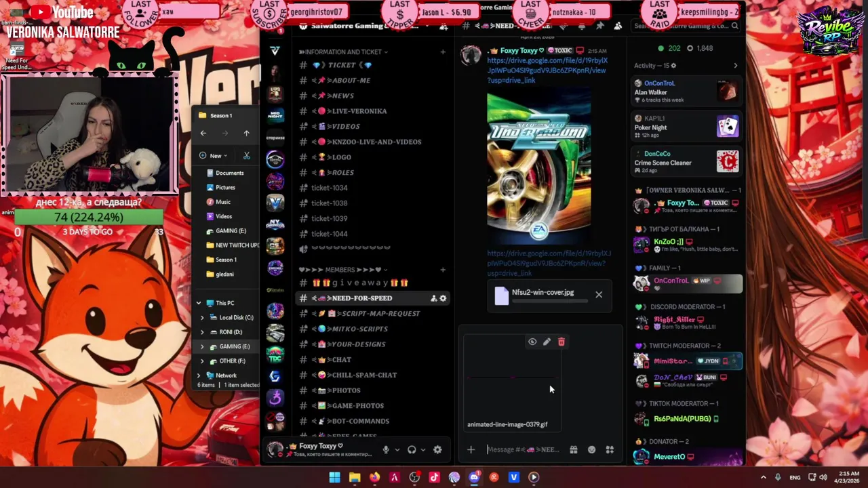Open pinned messages pin icon
The height and width of the screenshot is (488, 868).
click(600, 26)
